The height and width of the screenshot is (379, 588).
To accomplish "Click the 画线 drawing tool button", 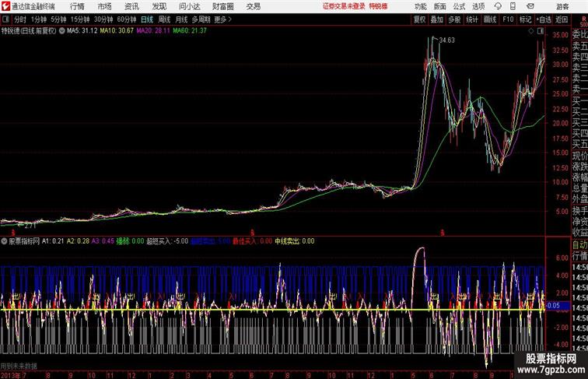I will pyautogui.click(x=490, y=19).
